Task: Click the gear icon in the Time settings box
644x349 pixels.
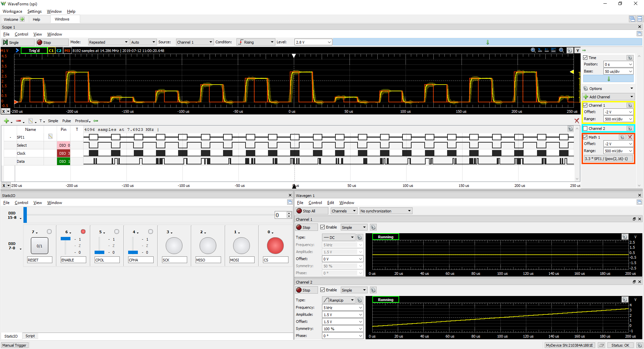Action: tap(630, 58)
